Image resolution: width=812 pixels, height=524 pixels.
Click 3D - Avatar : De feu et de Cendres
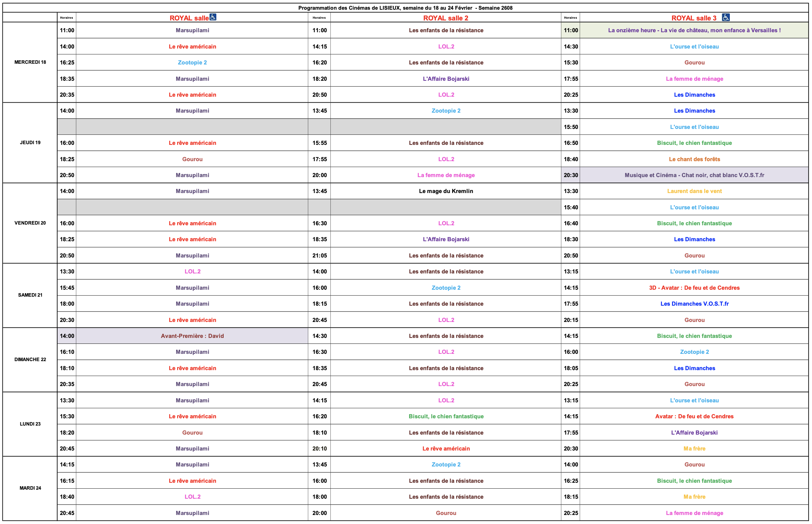(694, 288)
